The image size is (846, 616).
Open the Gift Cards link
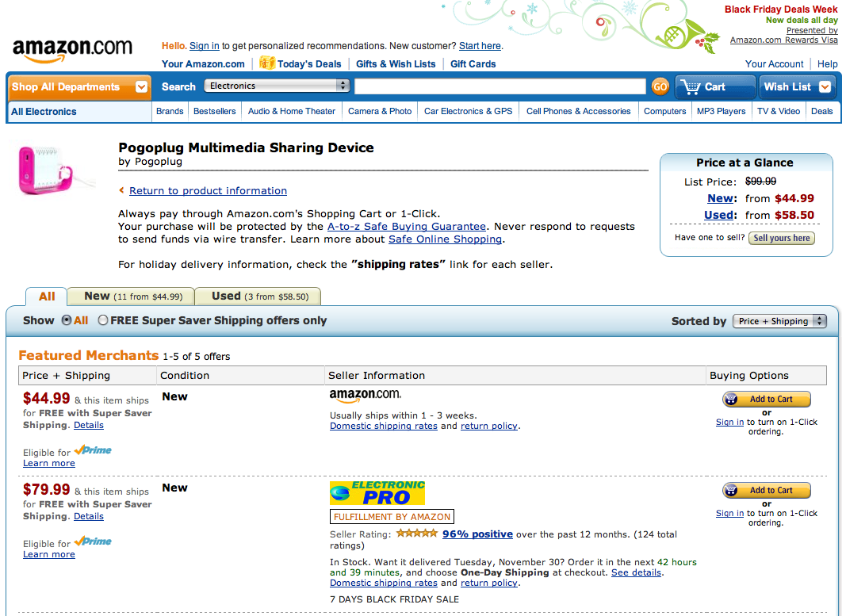click(473, 63)
